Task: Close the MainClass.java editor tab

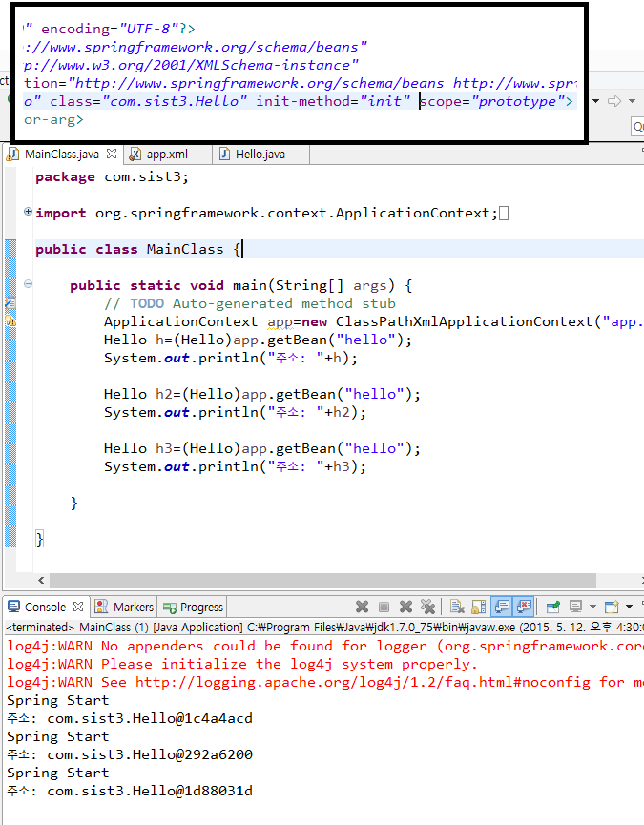Action: pyautogui.click(x=111, y=154)
